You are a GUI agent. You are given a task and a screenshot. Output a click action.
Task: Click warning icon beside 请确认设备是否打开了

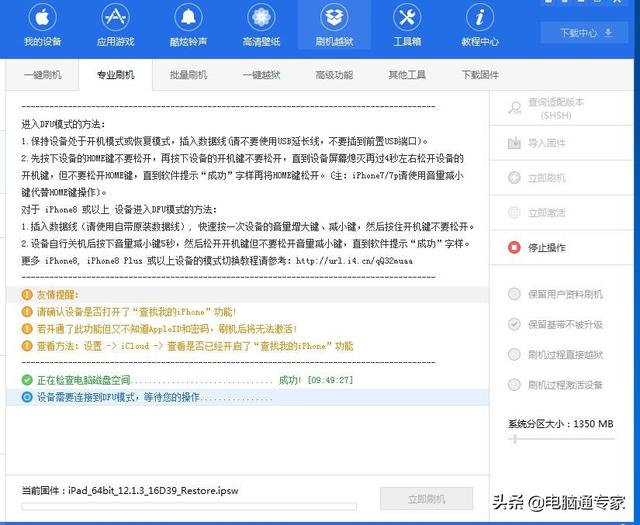pos(27,312)
